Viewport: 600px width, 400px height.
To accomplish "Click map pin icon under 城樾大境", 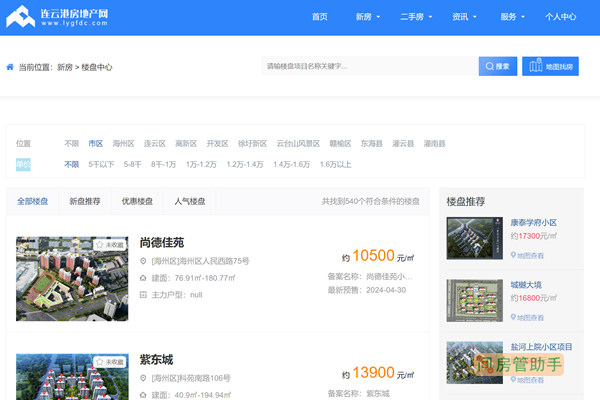I will [x=513, y=317].
